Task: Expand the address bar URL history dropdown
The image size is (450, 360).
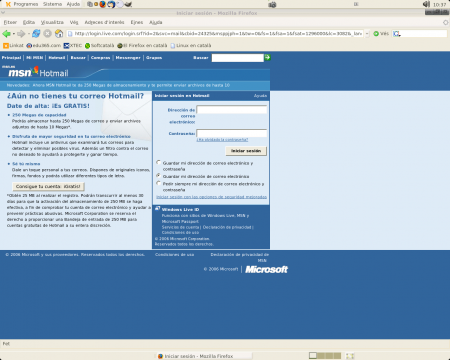Action: [x=367, y=34]
